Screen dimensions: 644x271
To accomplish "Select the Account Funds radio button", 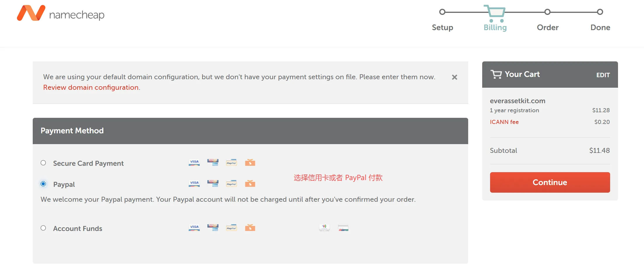I will 43,228.
